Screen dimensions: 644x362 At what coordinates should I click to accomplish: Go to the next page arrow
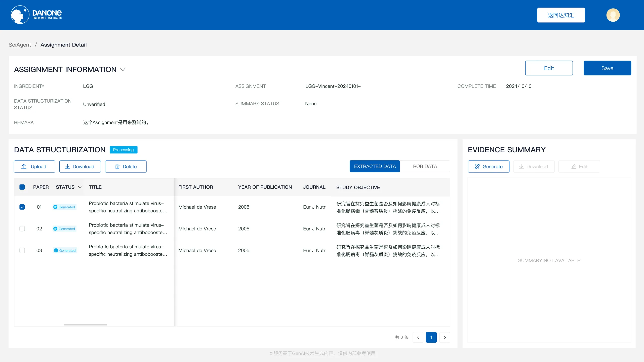click(445, 337)
